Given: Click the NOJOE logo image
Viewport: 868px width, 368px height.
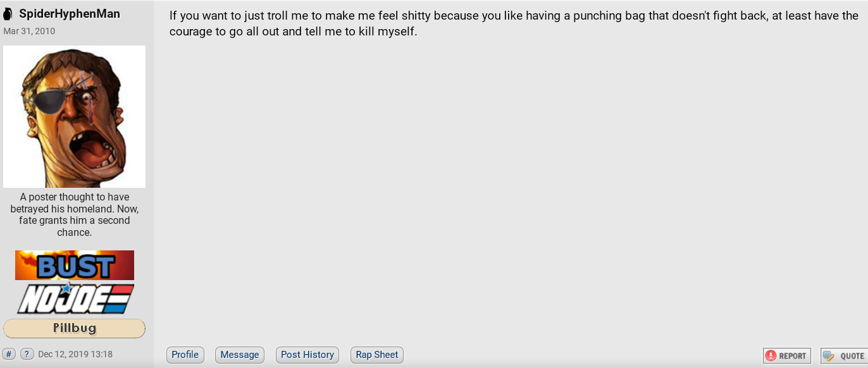Looking at the screenshot, I should pos(75,298).
